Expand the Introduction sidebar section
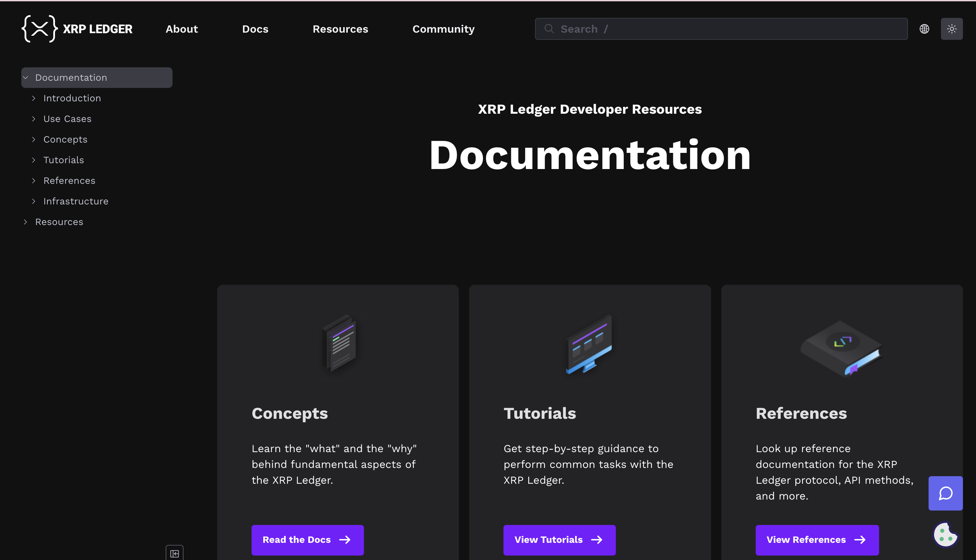The image size is (976, 560). click(34, 98)
